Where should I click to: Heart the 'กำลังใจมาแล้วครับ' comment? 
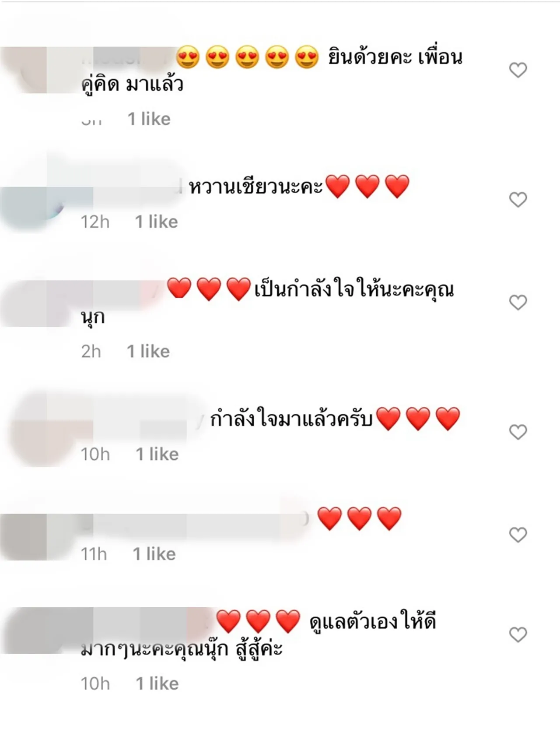(x=518, y=432)
